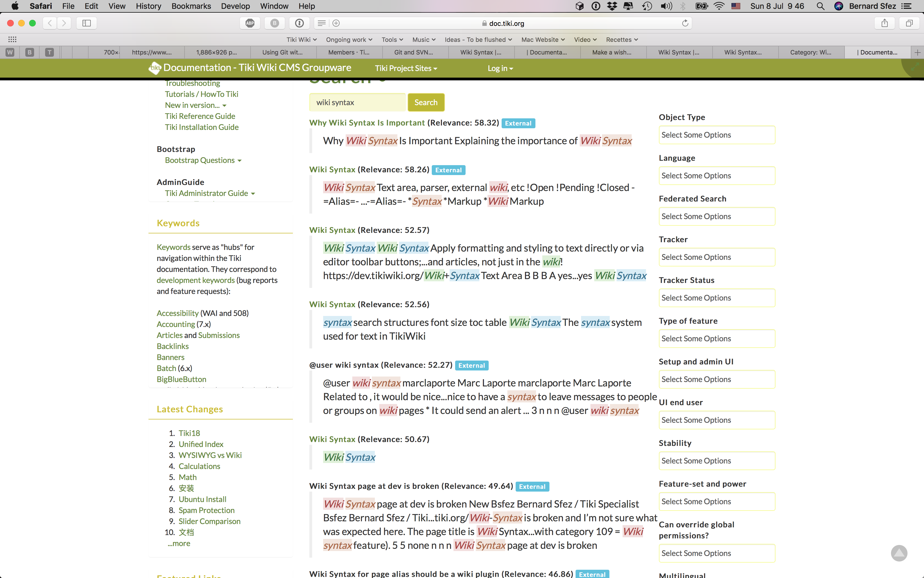Open the Wi-Fi menu bar icon

(x=719, y=6)
